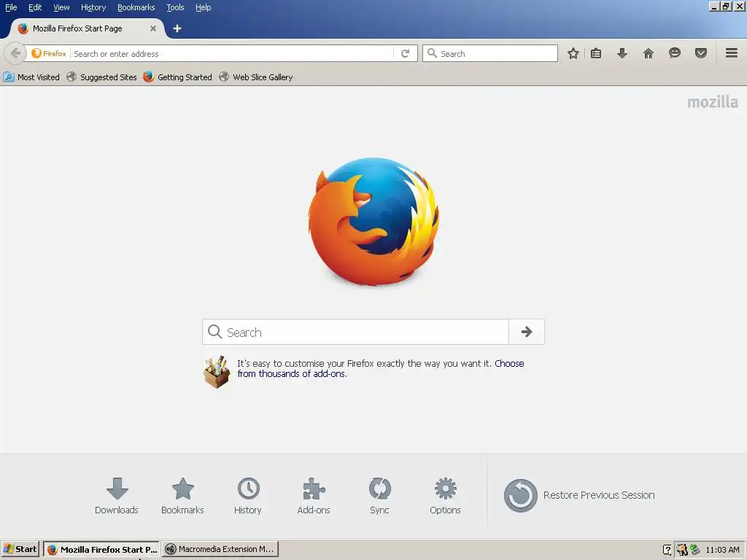
Task: Go to the Home page icon
Action: [649, 53]
